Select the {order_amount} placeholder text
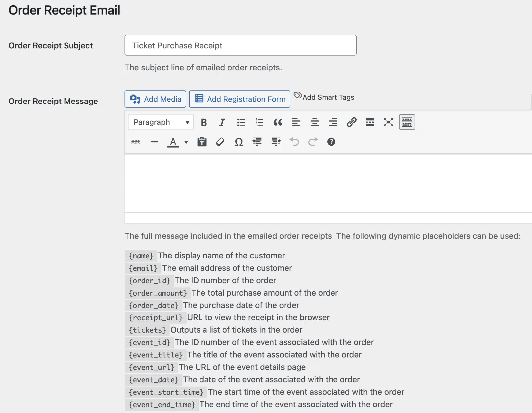 coord(158,293)
